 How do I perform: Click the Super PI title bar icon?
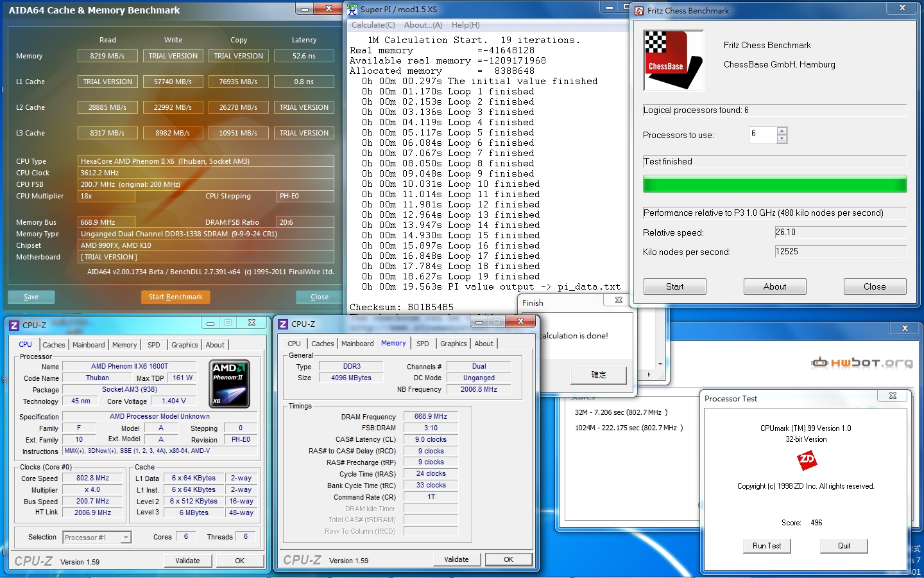point(352,9)
